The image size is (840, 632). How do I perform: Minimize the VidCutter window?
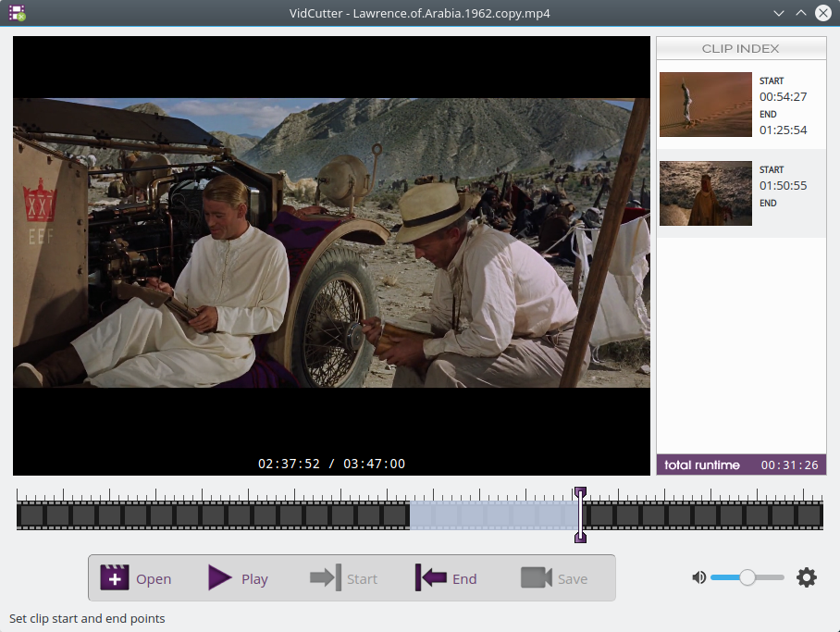click(778, 13)
